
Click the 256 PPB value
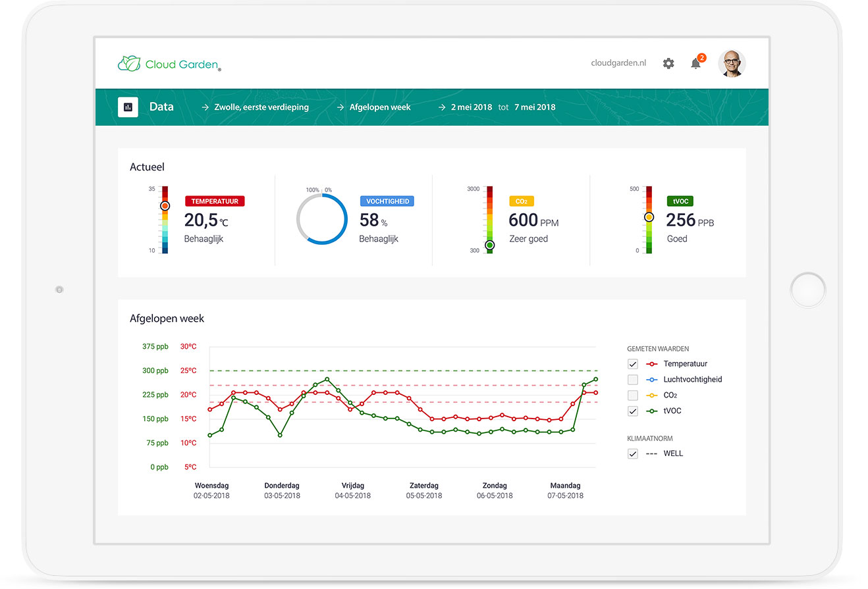(x=690, y=220)
